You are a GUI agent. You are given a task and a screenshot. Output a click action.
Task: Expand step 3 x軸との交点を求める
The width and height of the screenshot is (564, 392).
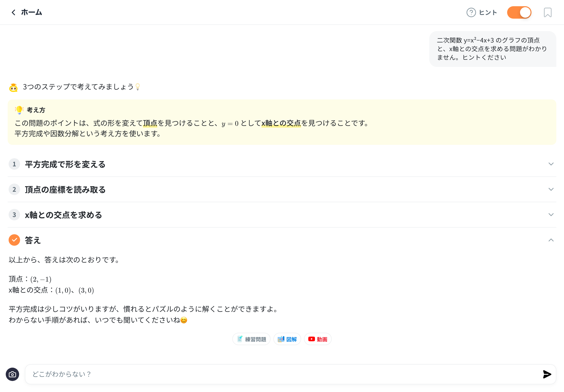click(282, 215)
